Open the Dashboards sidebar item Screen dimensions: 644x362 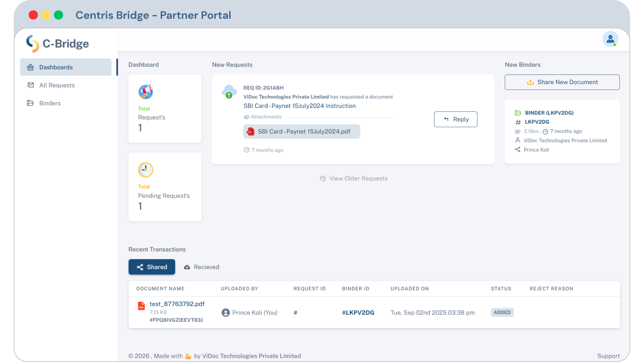66,67
